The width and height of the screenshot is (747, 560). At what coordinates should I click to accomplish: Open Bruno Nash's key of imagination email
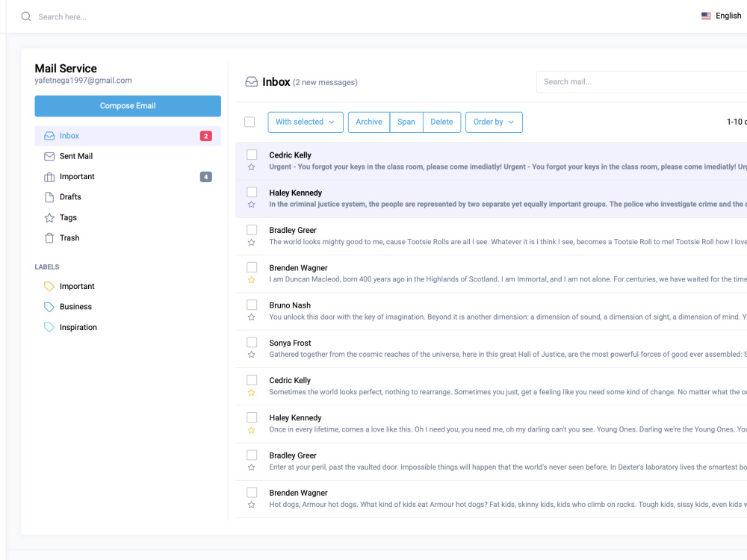492,311
